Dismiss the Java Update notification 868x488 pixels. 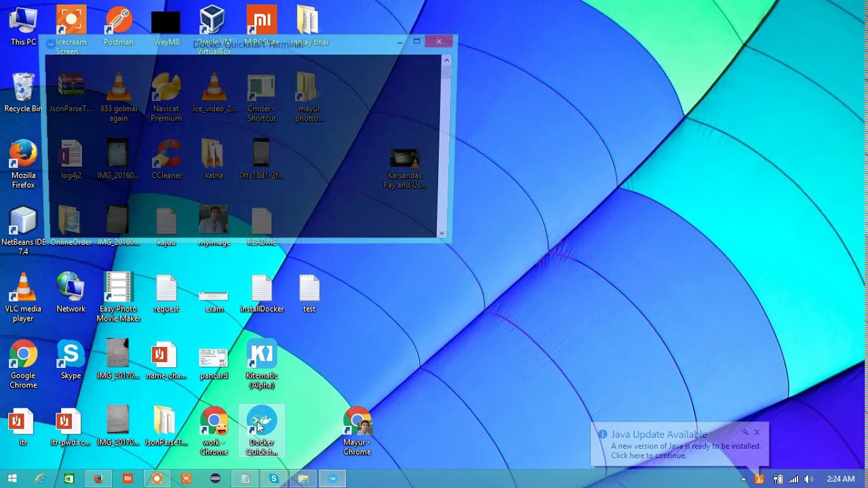coord(757,432)
